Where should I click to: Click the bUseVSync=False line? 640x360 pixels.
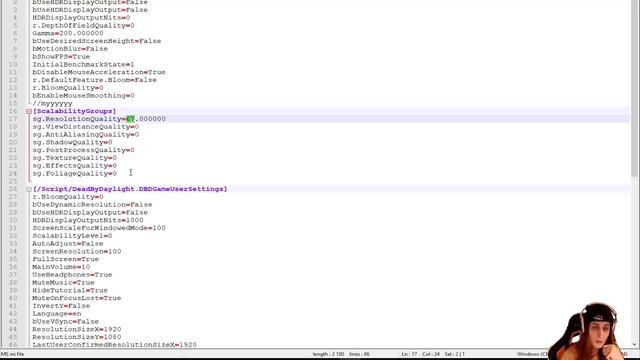pos(66,321)
